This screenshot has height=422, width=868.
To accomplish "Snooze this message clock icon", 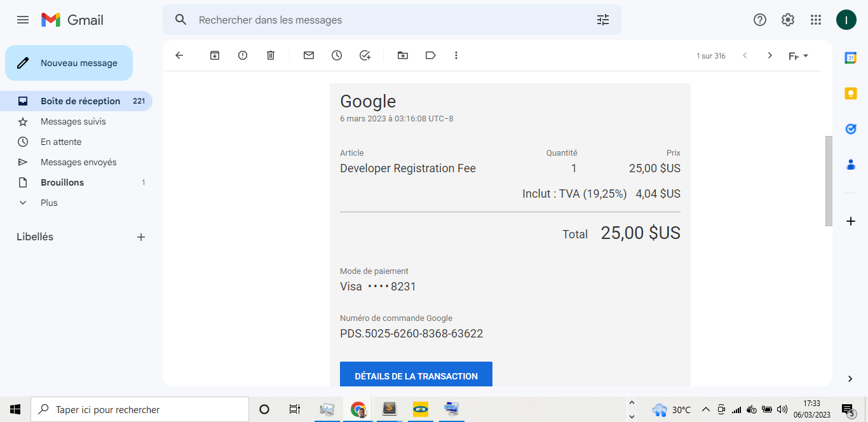I will pos(337,55).
